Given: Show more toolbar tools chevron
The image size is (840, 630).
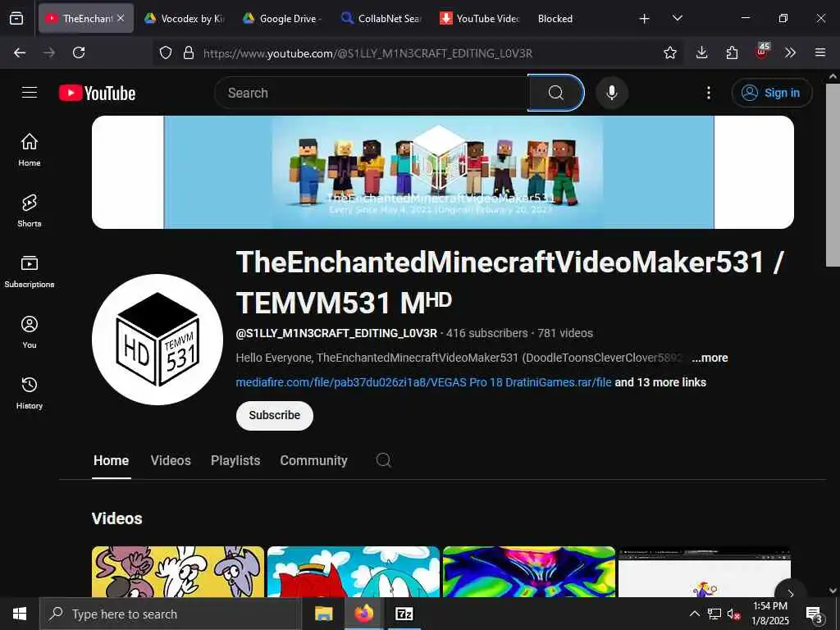Looking at the screenshot, I should (x=790, y=52).
